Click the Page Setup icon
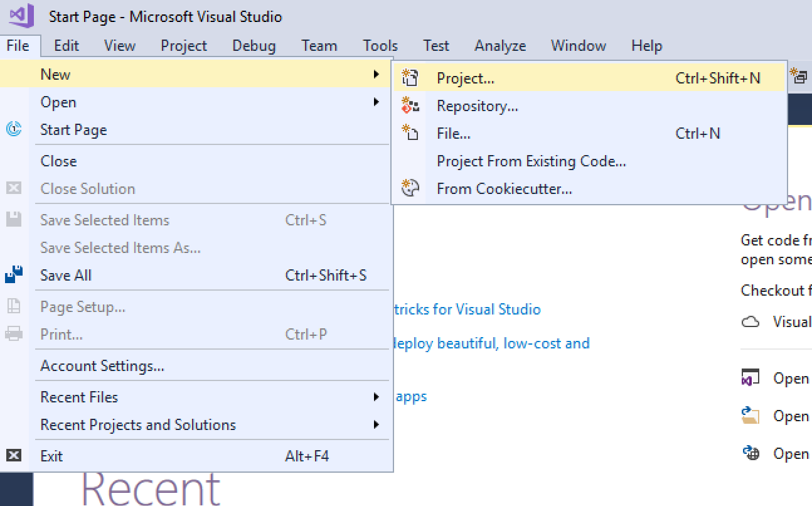 14,306
